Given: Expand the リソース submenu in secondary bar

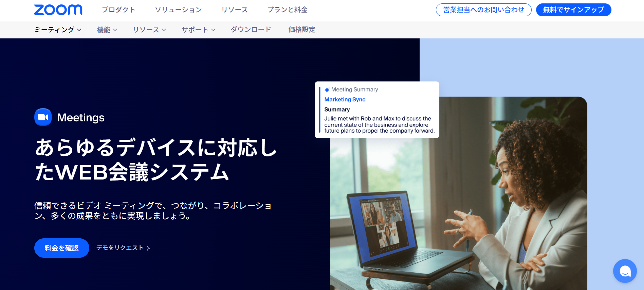Looking at the screenshot, I should pyautogui.click(x=149, y=30).
